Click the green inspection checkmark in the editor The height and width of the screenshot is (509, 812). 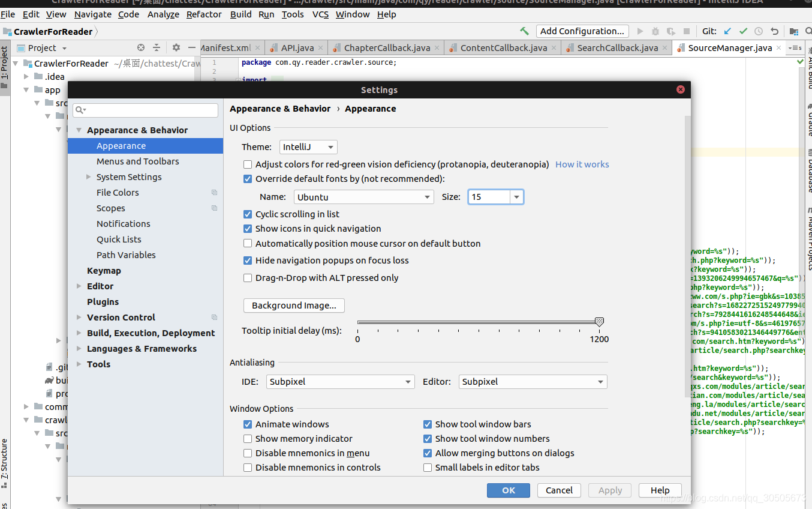point(800,62)
